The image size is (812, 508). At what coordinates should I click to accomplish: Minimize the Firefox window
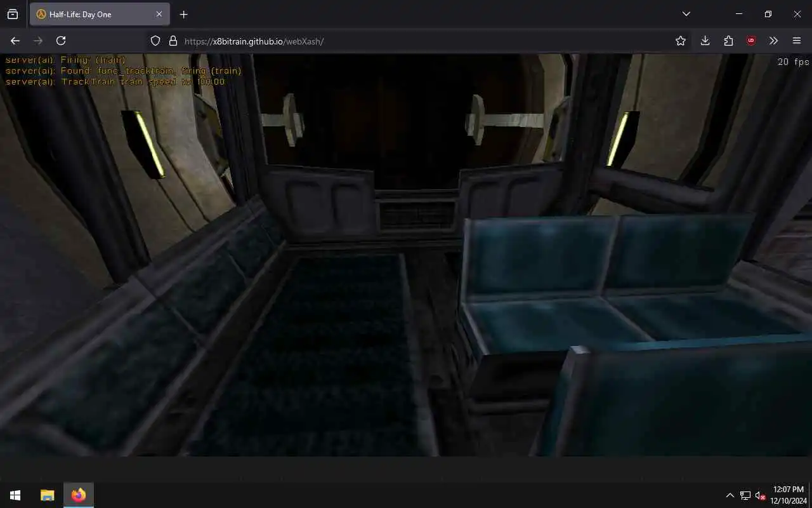pyautogui.click(x=738, y=14)
